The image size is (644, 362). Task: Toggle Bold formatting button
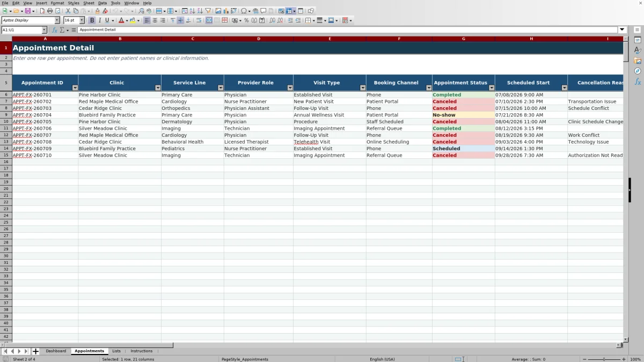(92, 20)
